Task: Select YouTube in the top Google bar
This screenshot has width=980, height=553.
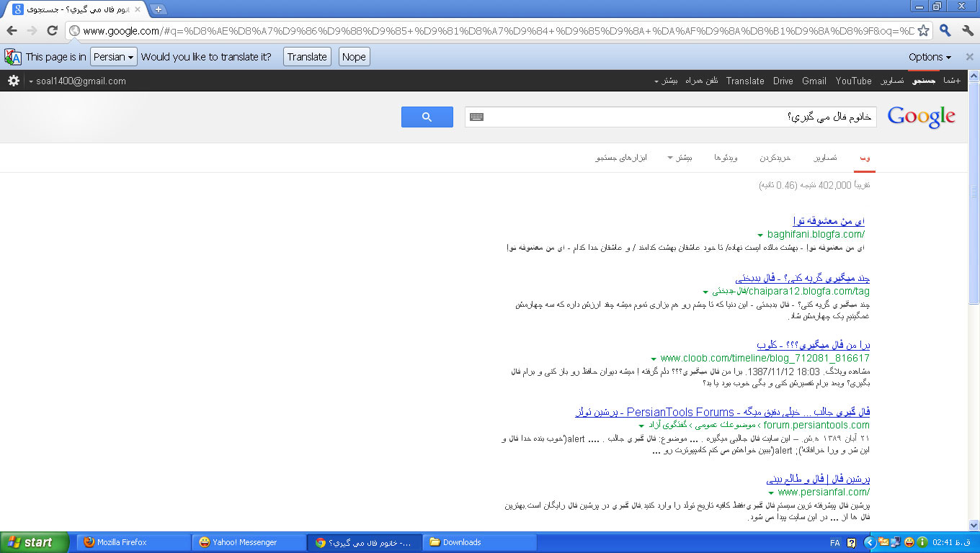Action: [x=853, y=81]
